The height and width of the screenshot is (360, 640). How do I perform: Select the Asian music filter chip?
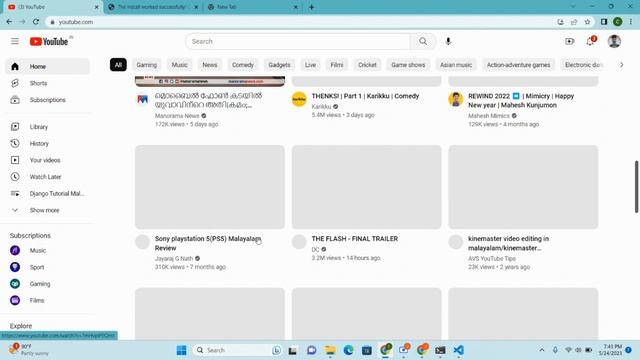pos(456,65)
